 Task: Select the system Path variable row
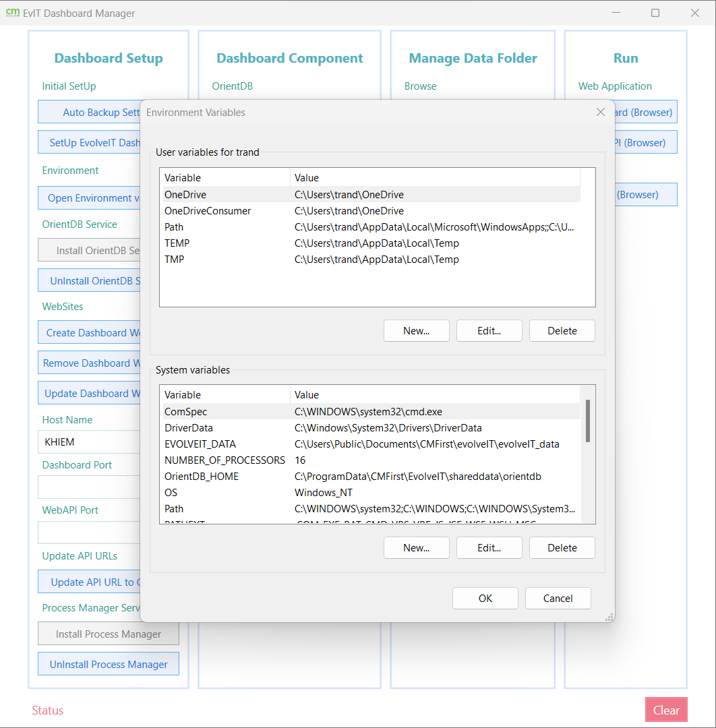click(370, 509)
